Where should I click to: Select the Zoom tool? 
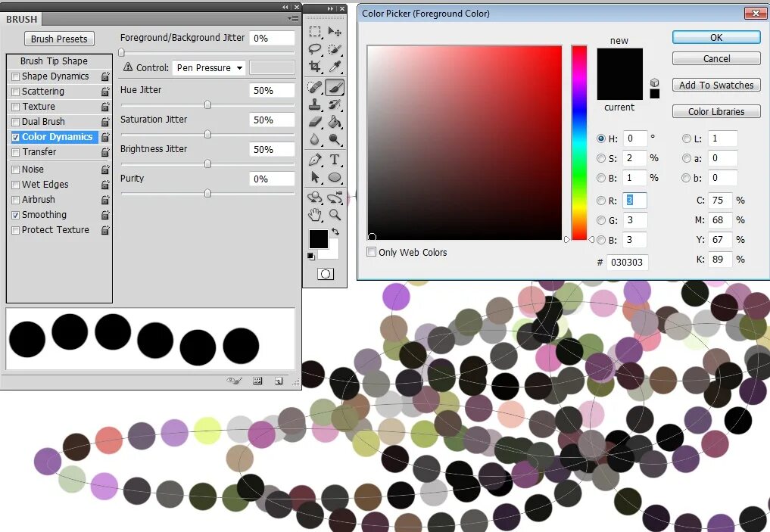click(x=335, y=215)
